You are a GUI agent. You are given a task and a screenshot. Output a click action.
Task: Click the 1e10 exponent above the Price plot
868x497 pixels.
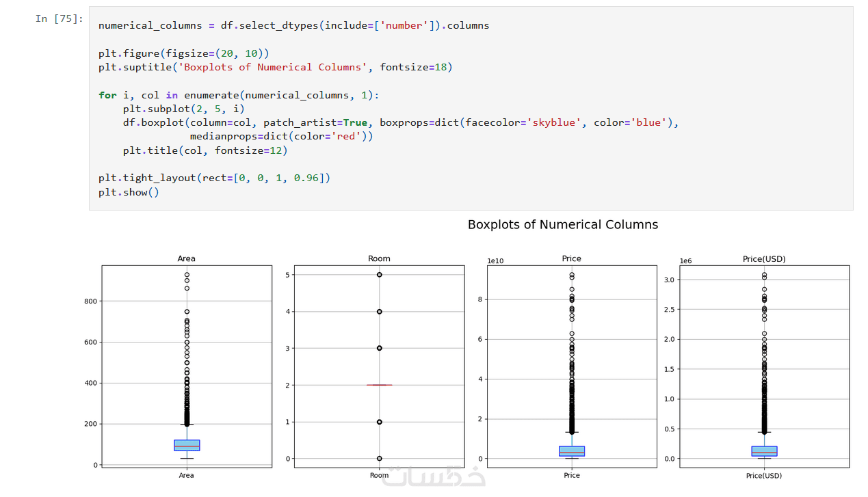496,261
